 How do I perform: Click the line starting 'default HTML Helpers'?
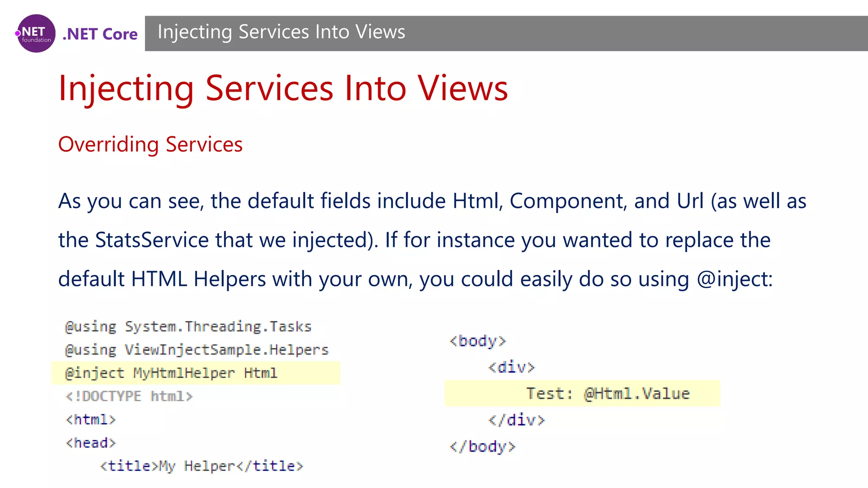[415, 280]
